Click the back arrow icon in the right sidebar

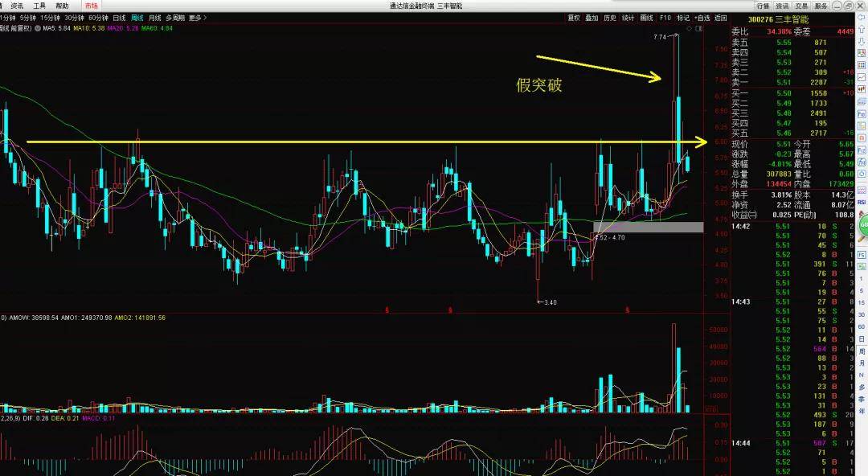coord(862,17)
